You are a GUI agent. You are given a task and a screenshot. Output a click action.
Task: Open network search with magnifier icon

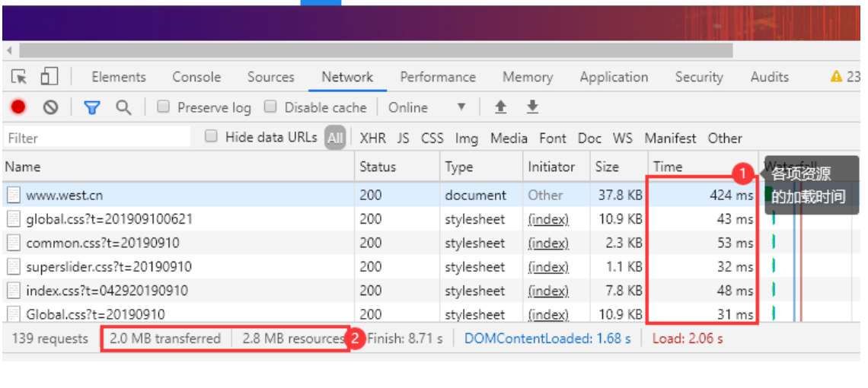point(123,107)
